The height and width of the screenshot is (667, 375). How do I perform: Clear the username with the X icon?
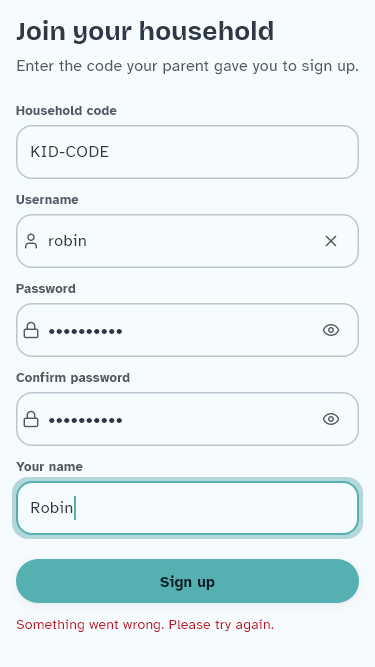click(331, 241)
